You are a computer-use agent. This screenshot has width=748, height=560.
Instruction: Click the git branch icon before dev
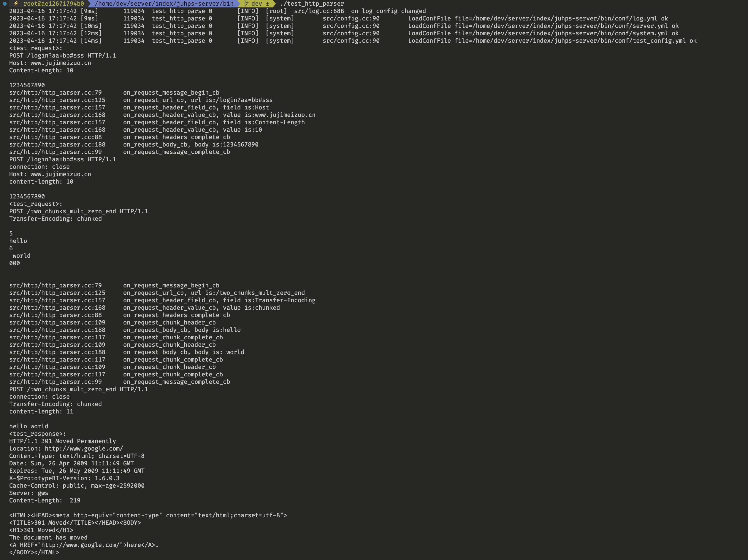tap(247, 4)
